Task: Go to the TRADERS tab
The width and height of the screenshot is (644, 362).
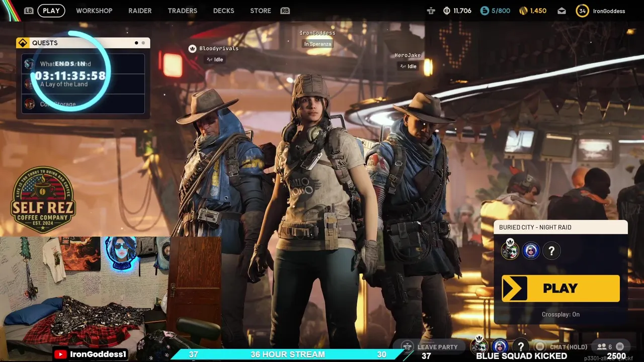Action: coord(182,11)
